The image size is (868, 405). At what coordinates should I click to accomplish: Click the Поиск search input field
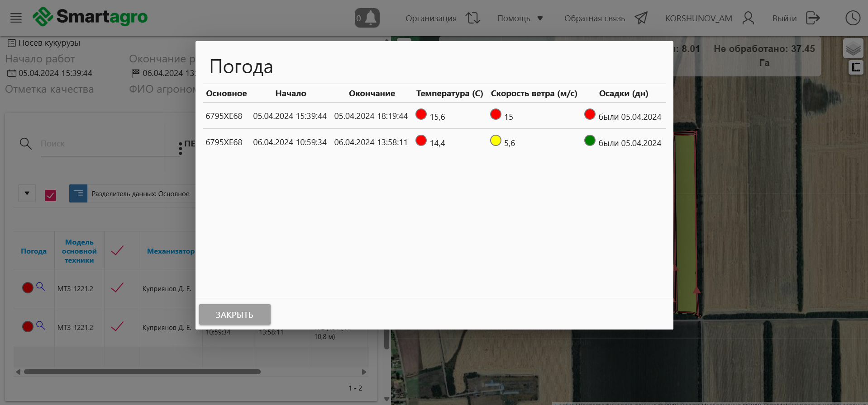109,144
